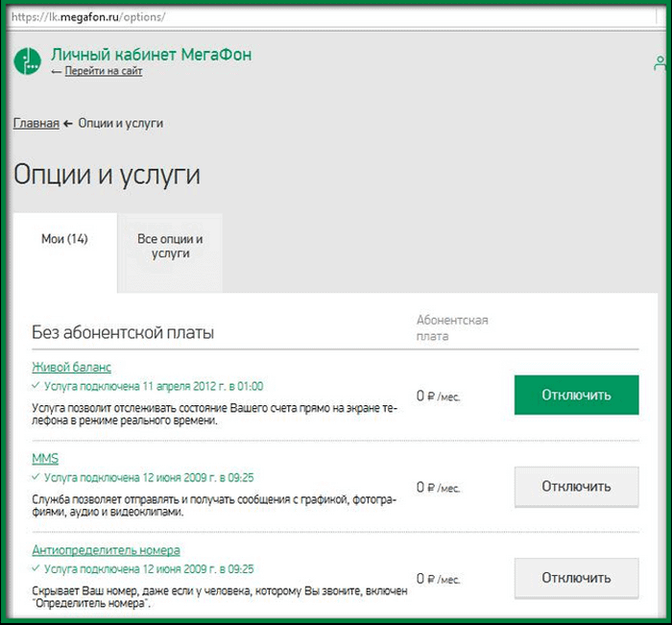The image size is (672, 625).
Task: Open the 'Живой баланс' service link
Action: pos(72,367)
